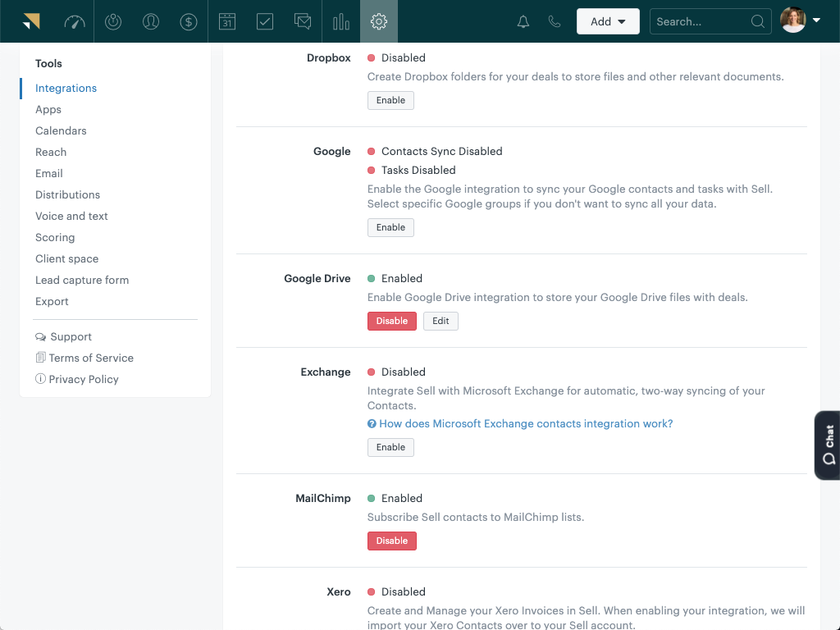Click the Google Drive Enabled status
The image size is (840, 630).
pyautogui.click(x=402, y=279)
